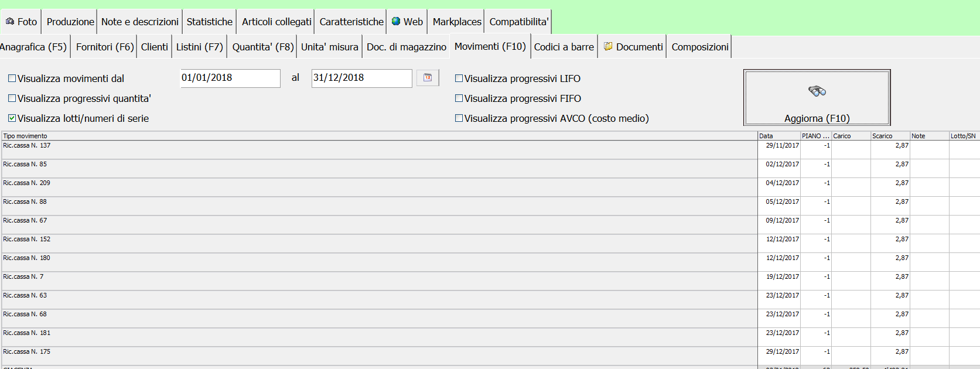The width and height of the screenshot is (980, 369).
Task: Open the Quantita' (F8) tab
Action: (262, 47)
